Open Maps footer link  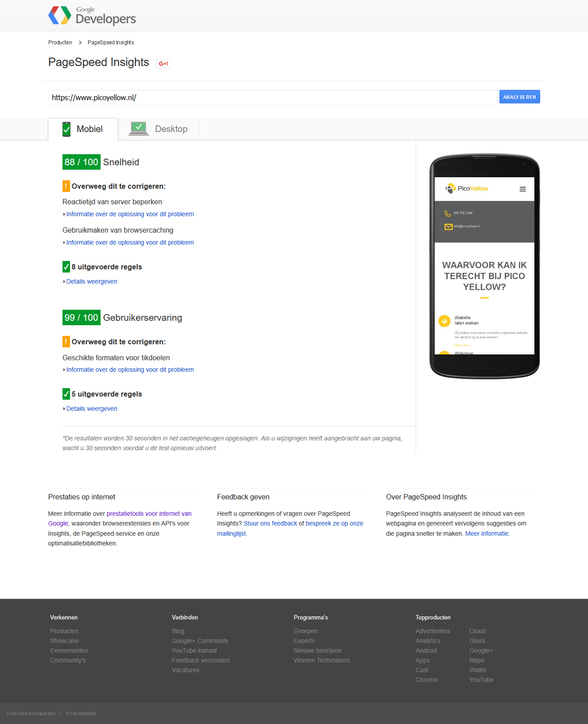[x=477, y=660]
